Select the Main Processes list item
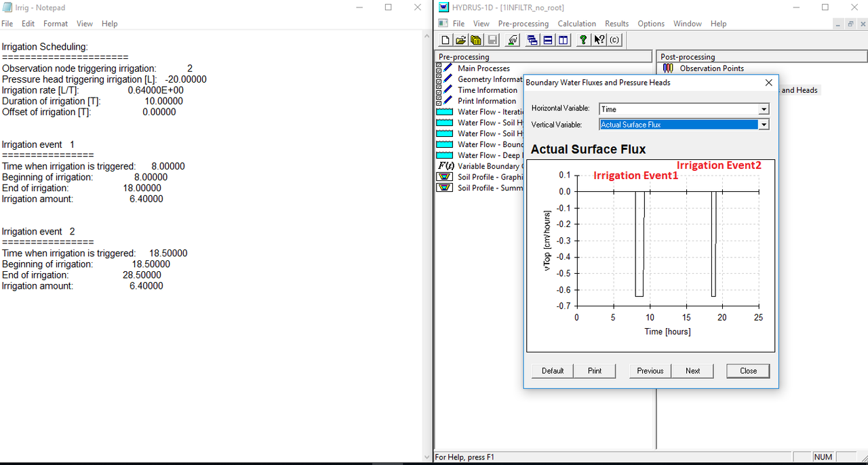The height and width of the screenshot is (465, 868). (x=484, y=68)
